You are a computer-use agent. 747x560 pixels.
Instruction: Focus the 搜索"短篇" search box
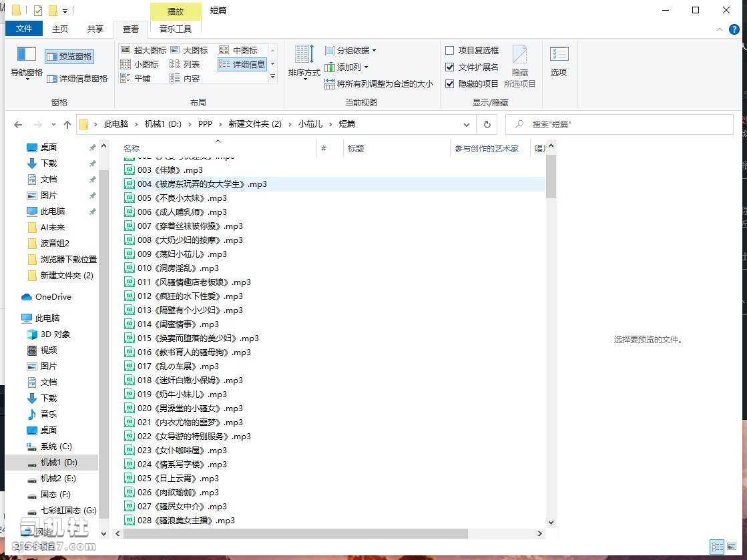(x=619, y=124)
